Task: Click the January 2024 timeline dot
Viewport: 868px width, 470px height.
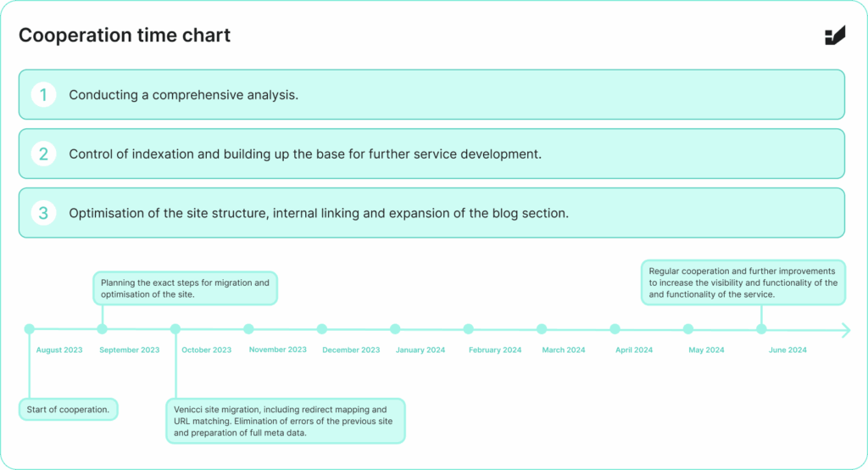Action: (x=395, y=329)
